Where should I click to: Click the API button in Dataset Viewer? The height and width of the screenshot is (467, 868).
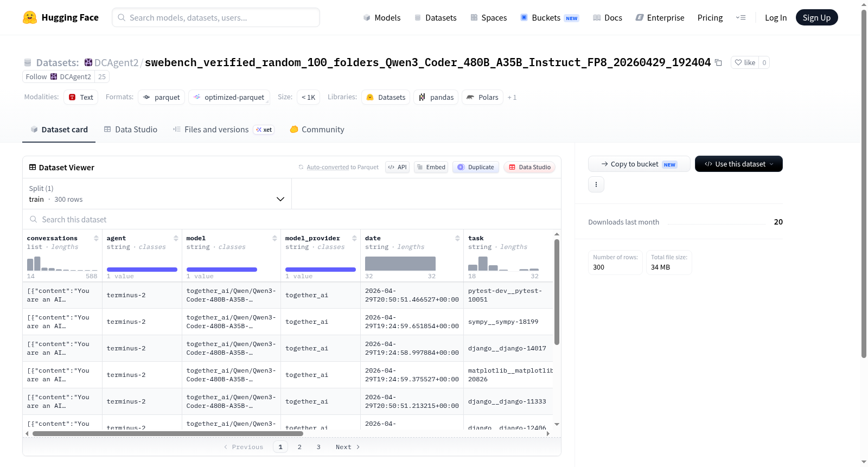click(397, 167)
